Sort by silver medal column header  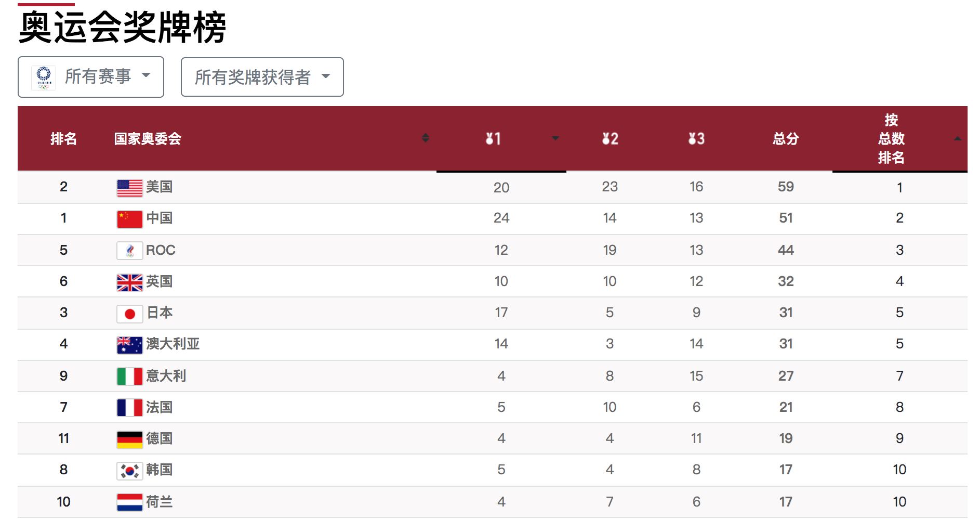[x=610, y=139]
